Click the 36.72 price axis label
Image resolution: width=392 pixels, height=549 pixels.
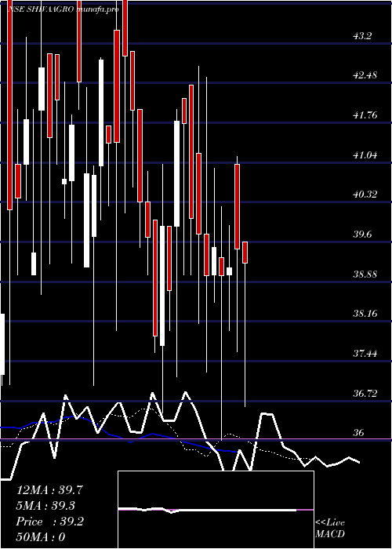(x=365, y=393)
